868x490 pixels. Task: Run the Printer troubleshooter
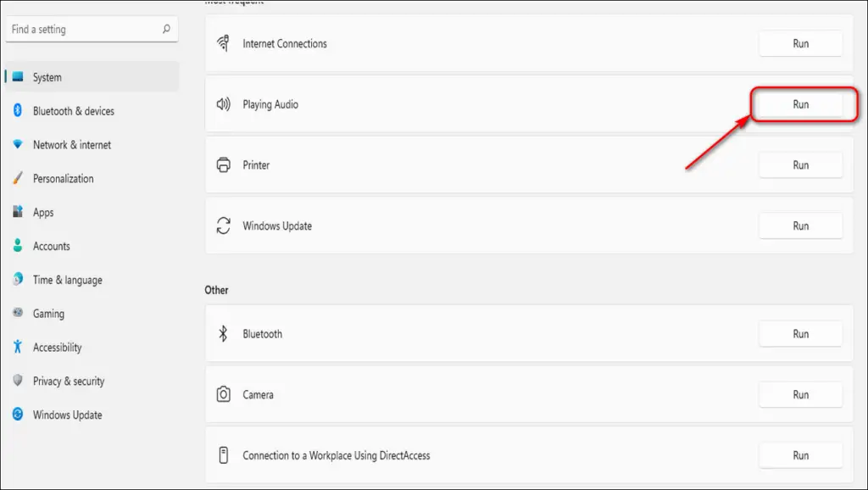pos(800,164)
